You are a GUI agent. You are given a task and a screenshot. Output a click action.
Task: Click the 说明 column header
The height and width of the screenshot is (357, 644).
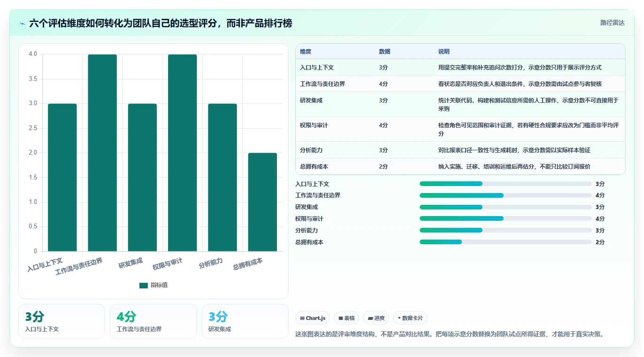(444, 52)
